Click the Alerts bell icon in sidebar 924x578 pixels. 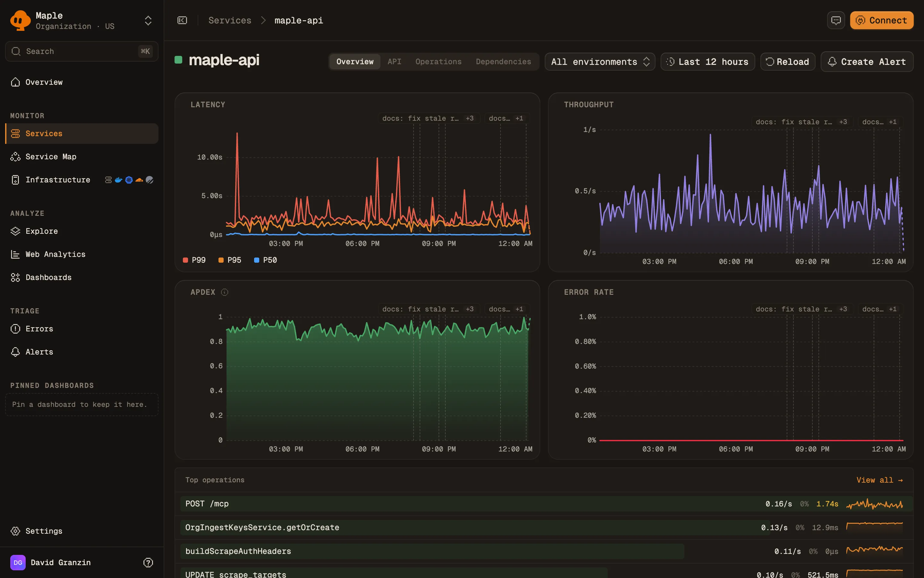(15, 352)
